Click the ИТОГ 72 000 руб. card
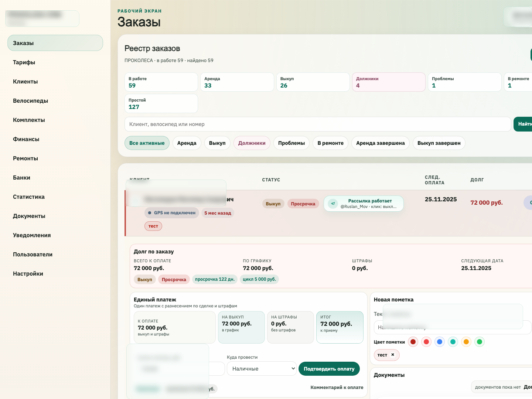The width and height of the screenshot is (532, 399). (340, 327)
